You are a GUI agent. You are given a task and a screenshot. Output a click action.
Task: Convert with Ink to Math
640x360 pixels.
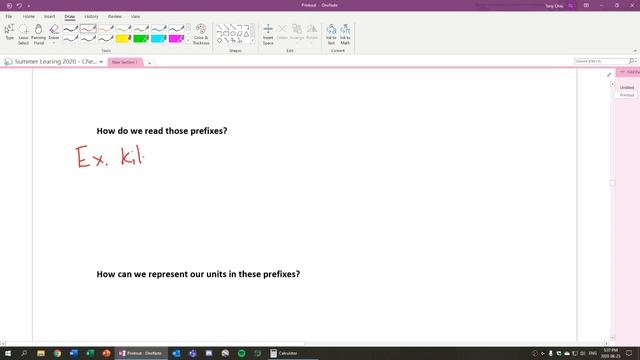(345, 34)
